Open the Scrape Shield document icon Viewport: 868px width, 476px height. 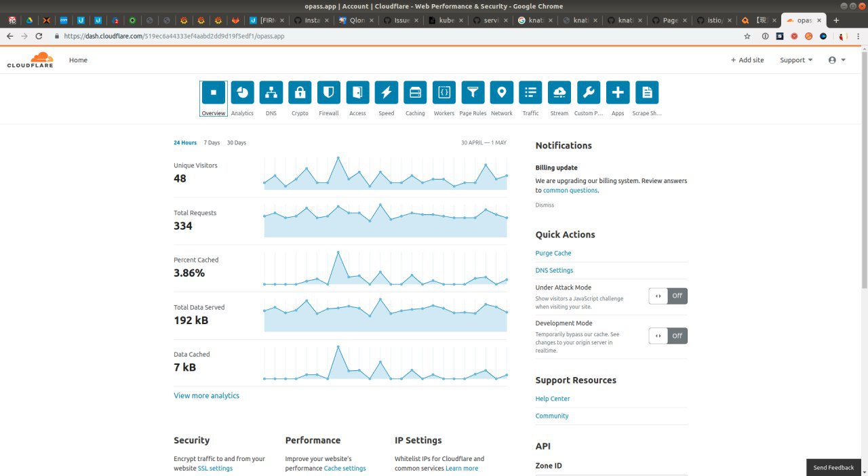coord(646,92)
